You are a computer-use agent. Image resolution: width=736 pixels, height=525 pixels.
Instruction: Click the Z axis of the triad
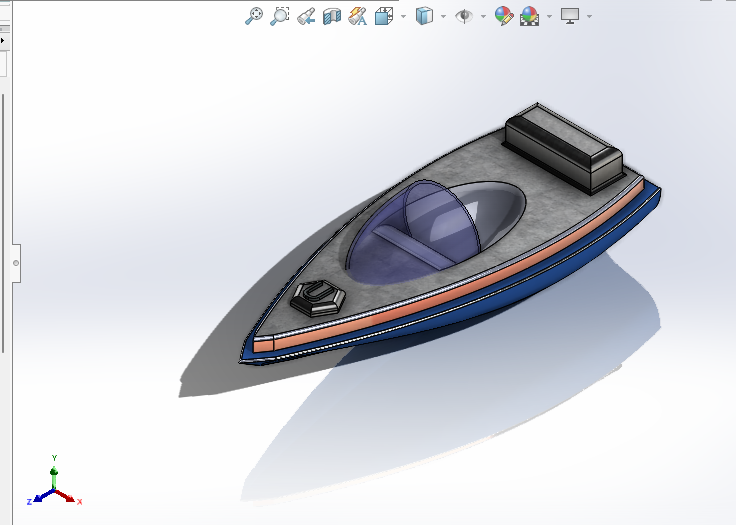pos(40,497)
